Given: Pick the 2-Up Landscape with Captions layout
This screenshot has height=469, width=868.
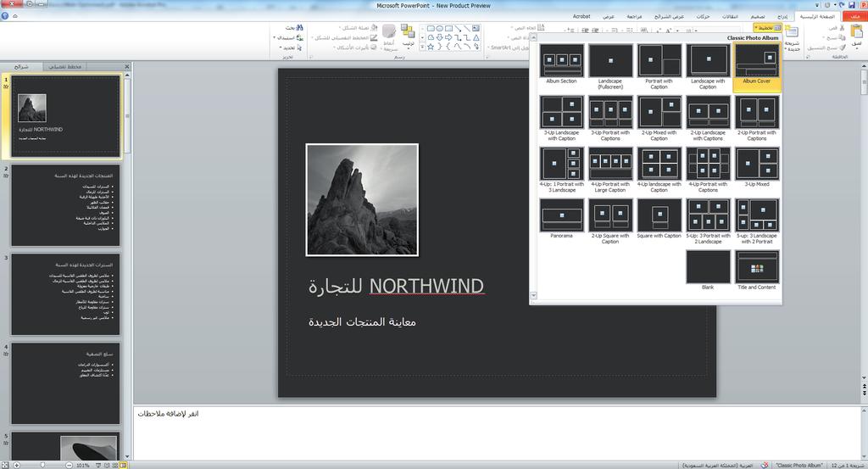Looking at the screenshot, I should coord(708,118).
